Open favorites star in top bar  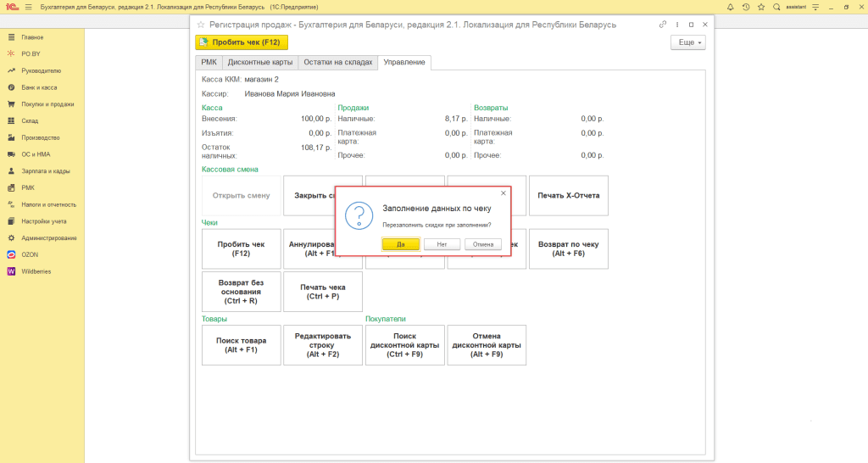tap(761, 7)
